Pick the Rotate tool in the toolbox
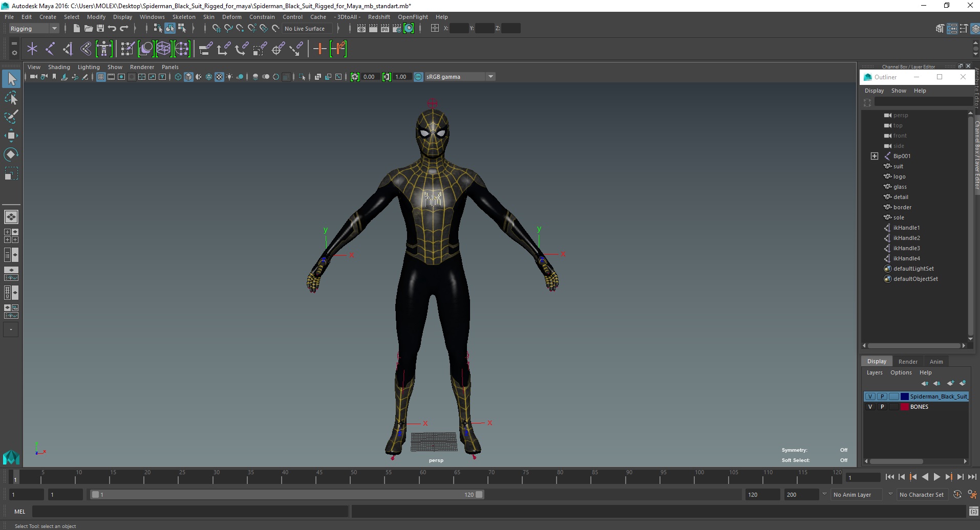980x530 pixels. pyautogui.click(x=11, y=154)
